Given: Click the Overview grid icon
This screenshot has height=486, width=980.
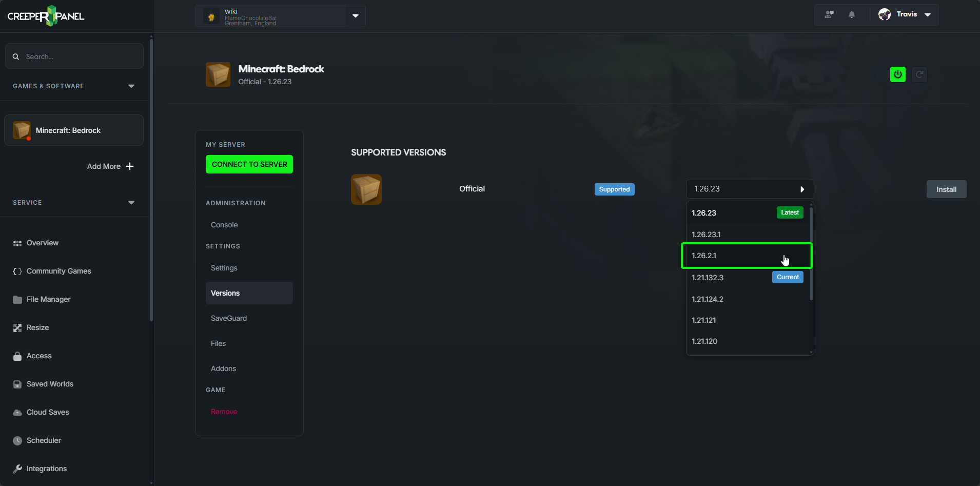Looking at the screenshot, I should tap(17, 243).
